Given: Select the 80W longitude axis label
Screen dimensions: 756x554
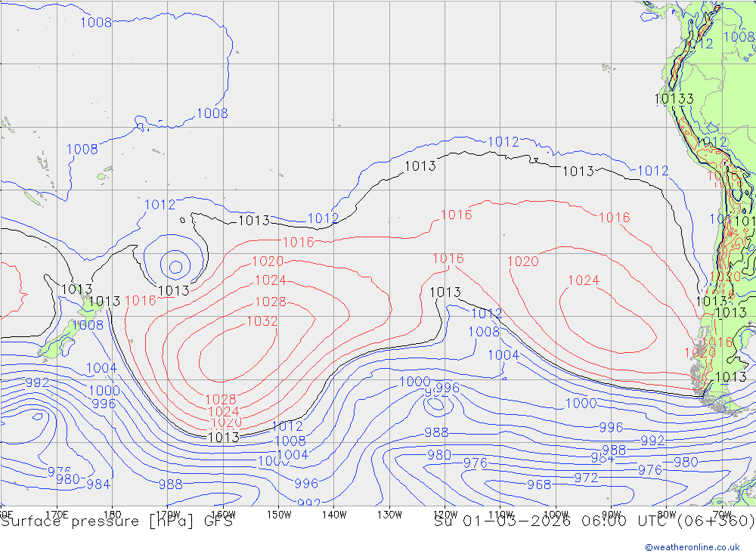Looking at the screenshot, I should tap(667, 515).
